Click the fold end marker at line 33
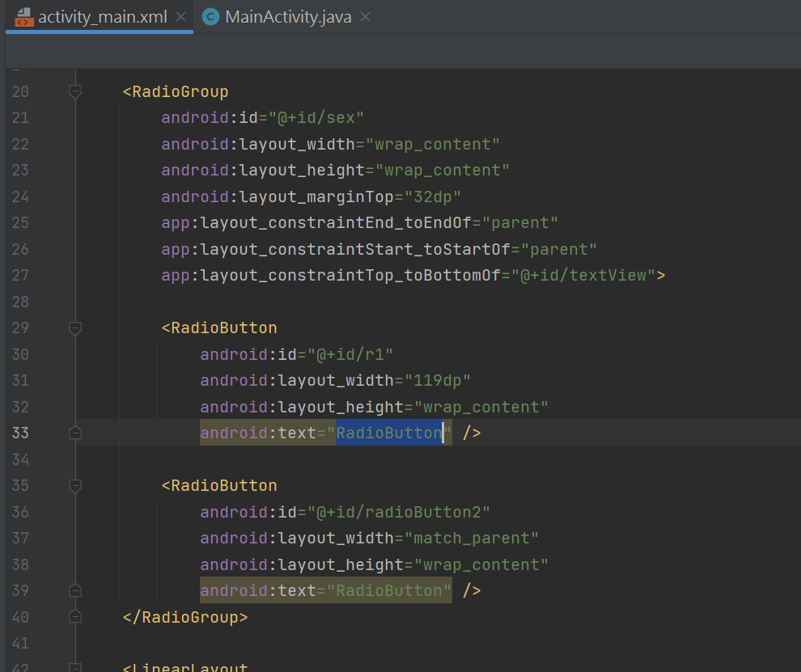The width and height of the screenshot is (801, 672). pyautogui.click(x=75, y=433)
